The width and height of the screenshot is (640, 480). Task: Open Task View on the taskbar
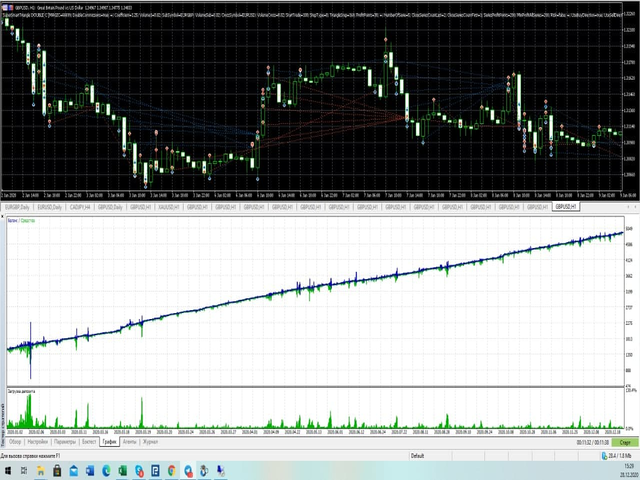(24, 471)
